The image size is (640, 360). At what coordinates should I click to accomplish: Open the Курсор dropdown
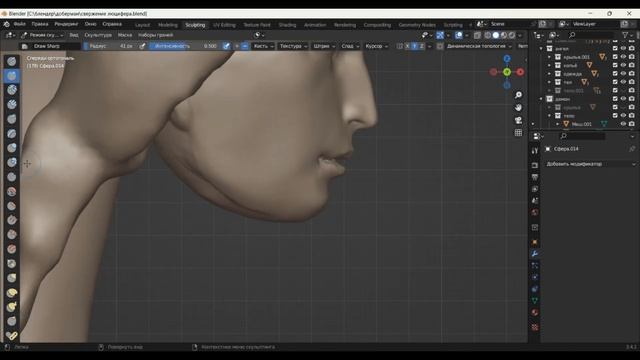click(x=376, y=46)
